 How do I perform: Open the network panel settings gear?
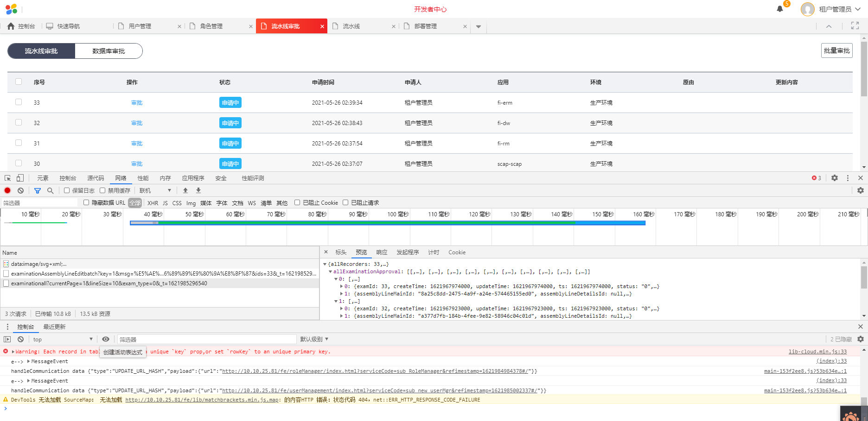pyautogui.click(x=861, y=190)
